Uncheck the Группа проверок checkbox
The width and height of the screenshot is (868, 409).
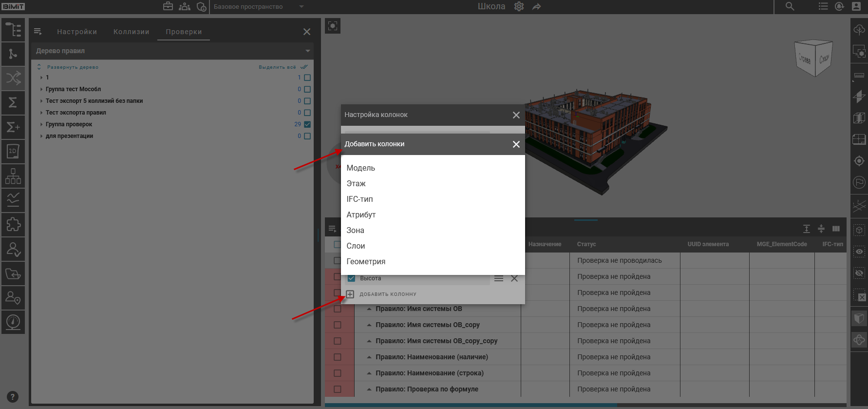307,124
